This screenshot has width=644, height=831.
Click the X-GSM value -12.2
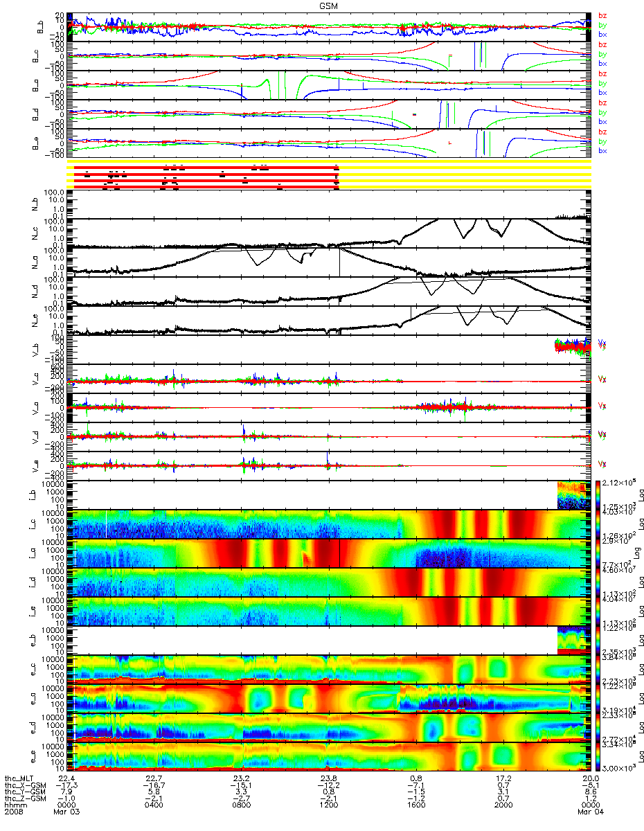[x=328, y=785]
